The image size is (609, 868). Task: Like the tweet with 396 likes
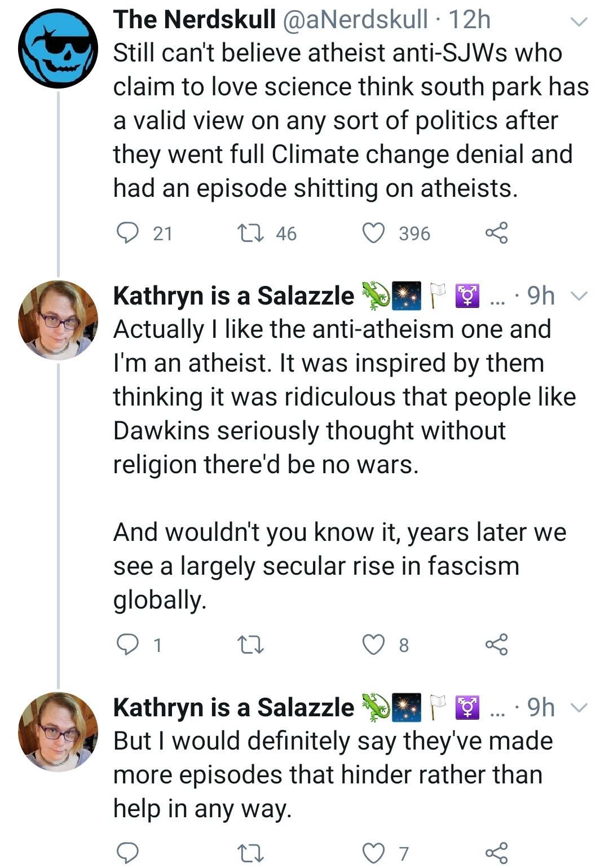click(373, 233)
